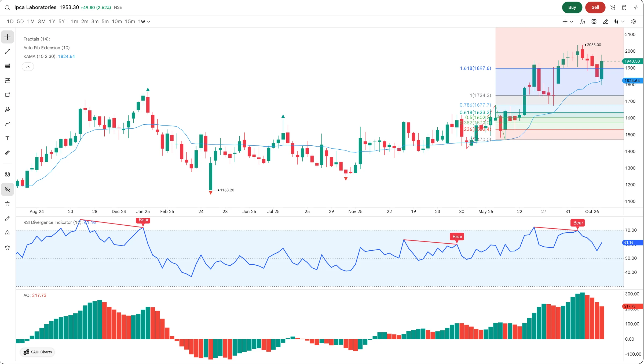Screen dimensions: 644x364
Task: Collapse the indicator legend chevron
Action: click(x=28, y=67)
